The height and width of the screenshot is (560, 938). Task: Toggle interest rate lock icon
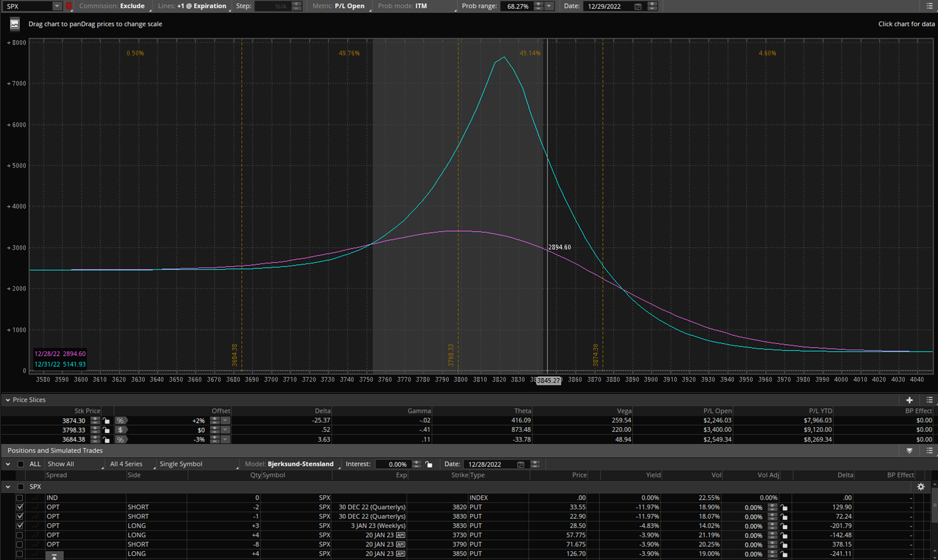(429, 464)
